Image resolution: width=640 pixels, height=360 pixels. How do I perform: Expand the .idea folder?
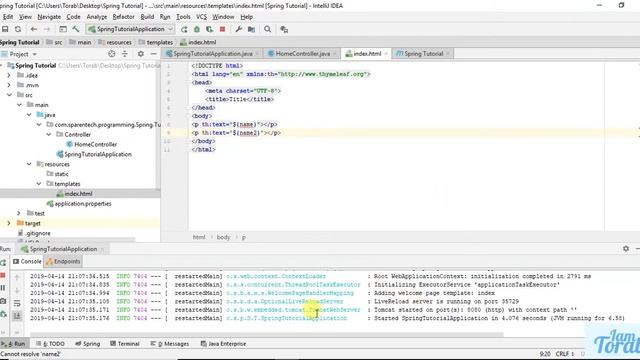(9, 75)
